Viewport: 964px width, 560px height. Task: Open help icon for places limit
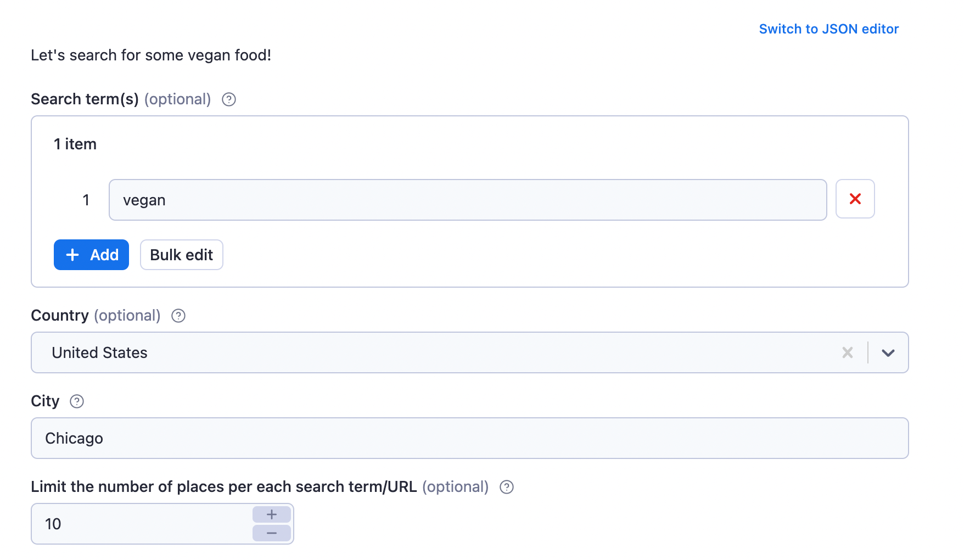click(507, 487)
